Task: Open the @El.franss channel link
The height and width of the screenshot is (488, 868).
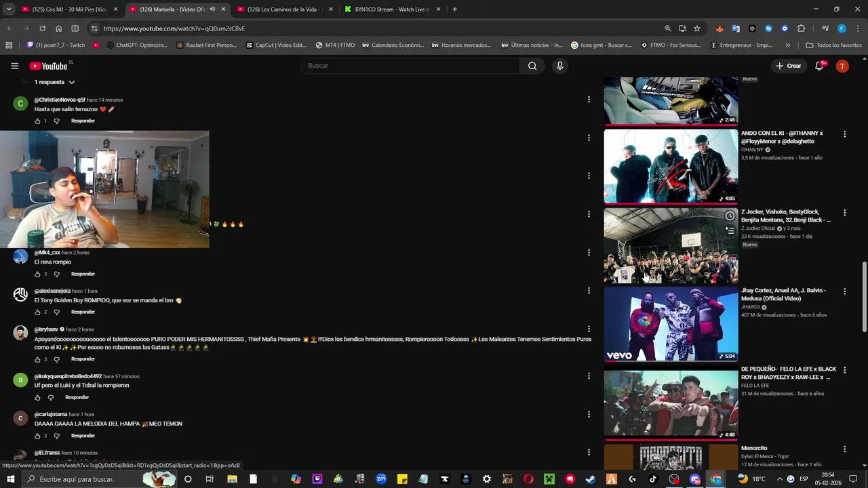Action: [47, 453]
